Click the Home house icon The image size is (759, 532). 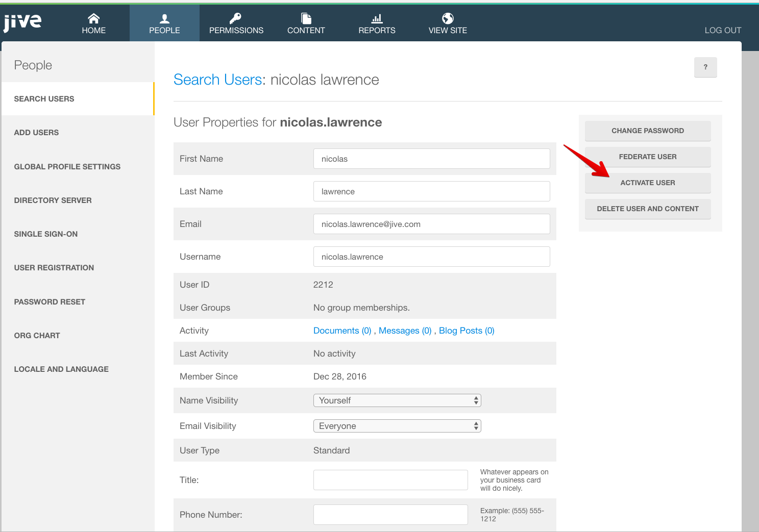pyautogui.click(x=93, y=19)
